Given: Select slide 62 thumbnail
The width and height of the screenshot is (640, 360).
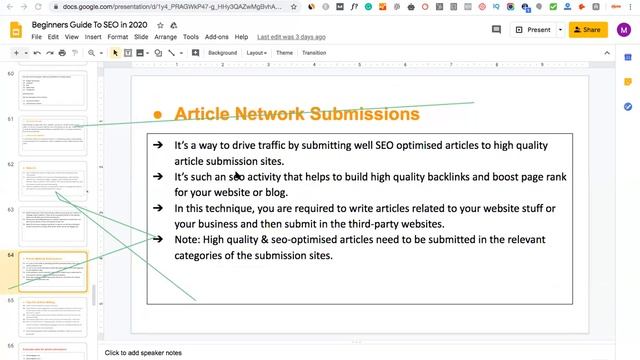Looking at the screenshot, I should click(x=53, y=181).
